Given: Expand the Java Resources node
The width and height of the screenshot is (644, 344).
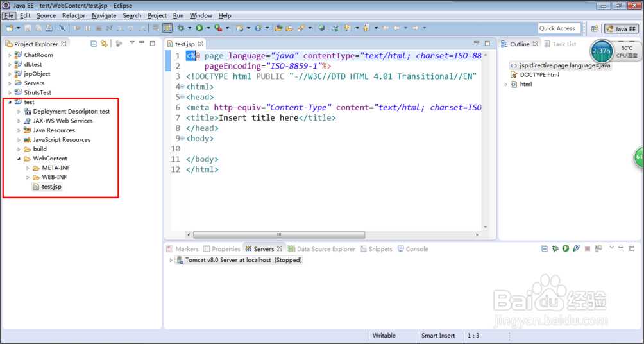Looking at the screenshot, I should [19, 130].
